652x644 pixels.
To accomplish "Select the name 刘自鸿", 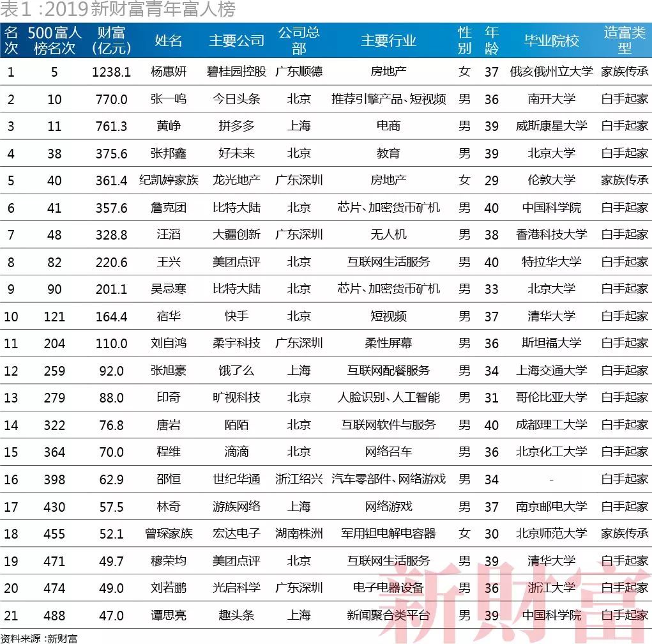I will coord(169,343).
